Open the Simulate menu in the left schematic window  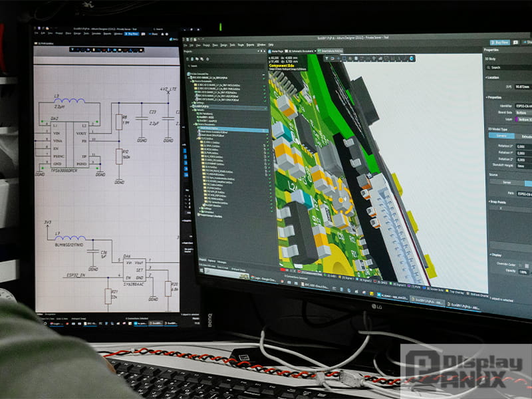[x=96, y=34]
